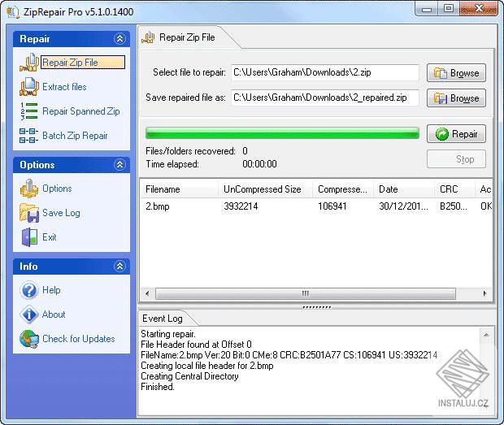Click the 'Starting repair.' log line

point(168,334)
